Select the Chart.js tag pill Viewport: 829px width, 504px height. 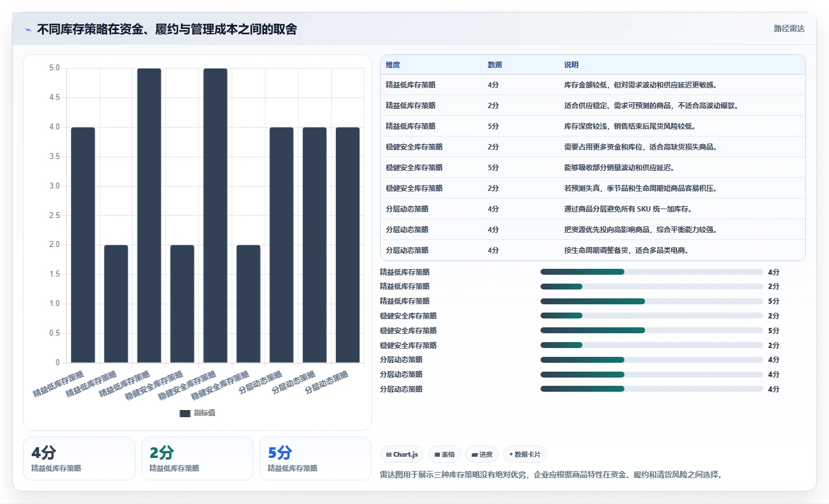401,454
